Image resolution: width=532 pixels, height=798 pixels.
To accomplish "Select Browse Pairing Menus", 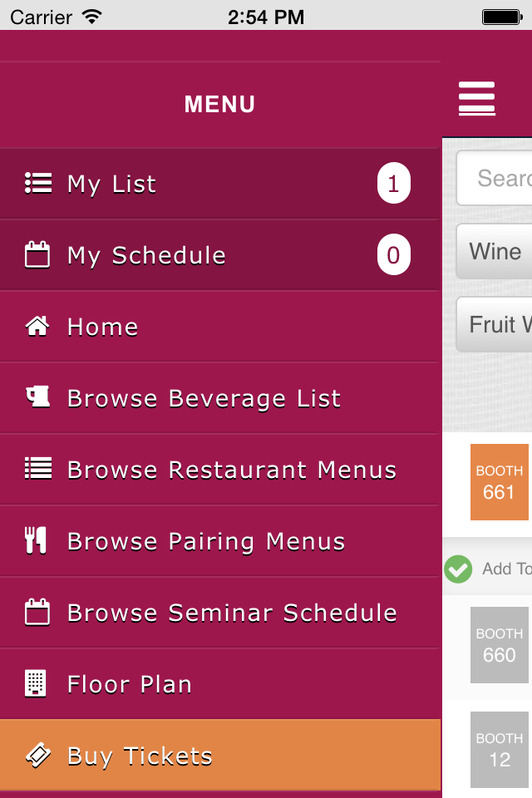I will tap(206, 541).
